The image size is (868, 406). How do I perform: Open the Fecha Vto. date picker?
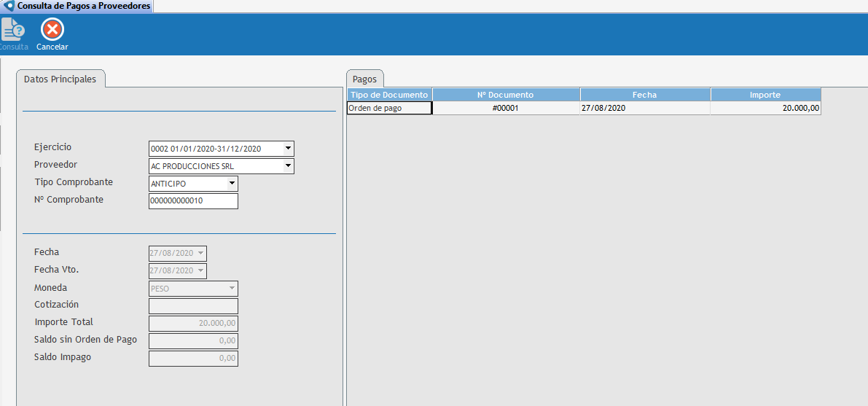tap(200, 271)
